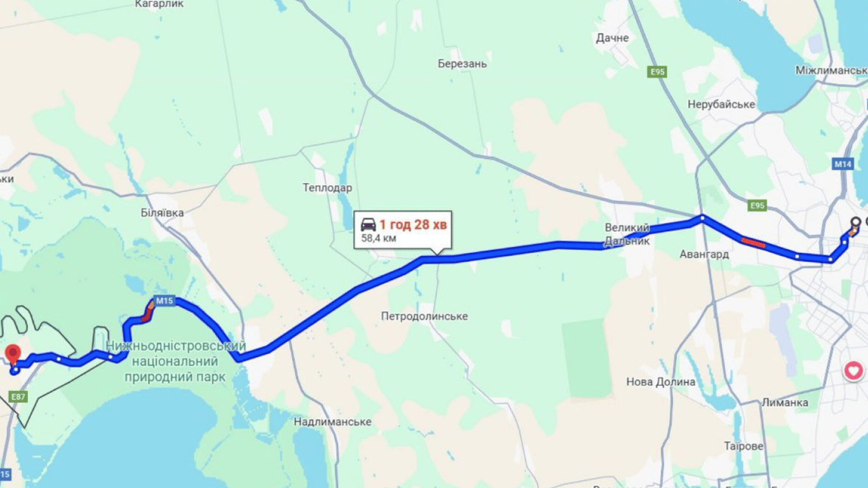This screenshot has width=868, height=488.
Task: Click Нижньодністровський національний природний парк label
Action: [176, 362]
